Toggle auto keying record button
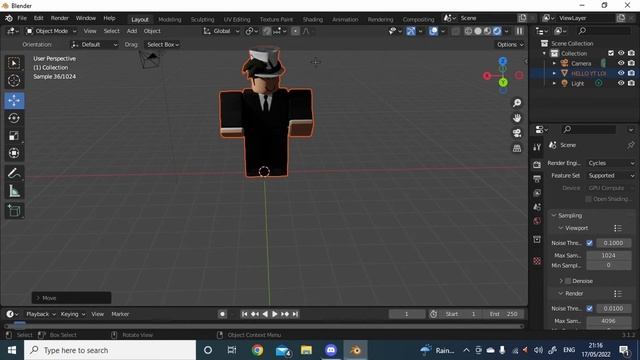 click(x=222, y=314)
